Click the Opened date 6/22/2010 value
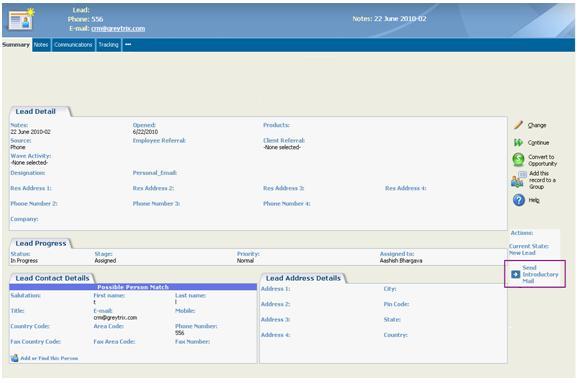The width and height of the screenshot is (578, 383). (x=145, y=132)
